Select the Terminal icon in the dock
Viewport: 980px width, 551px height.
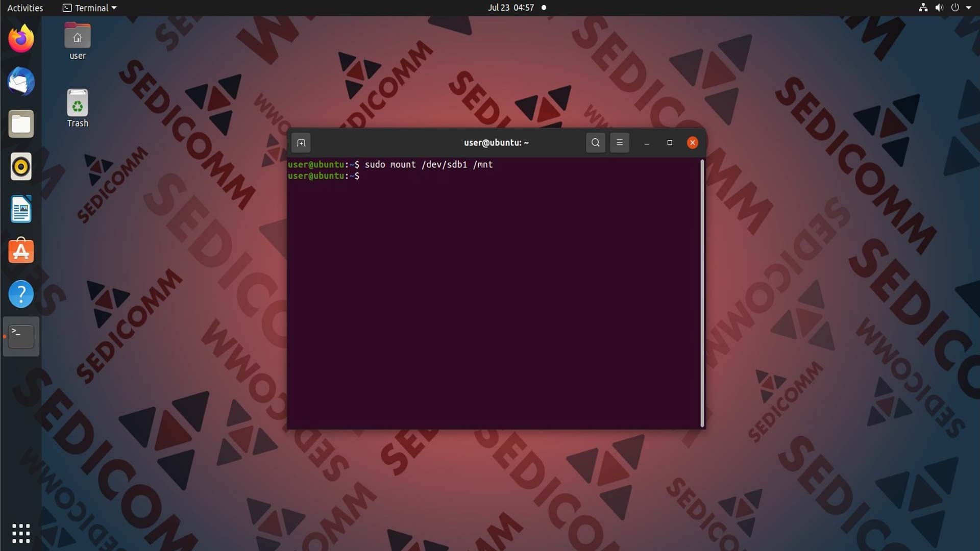[21, 336]
